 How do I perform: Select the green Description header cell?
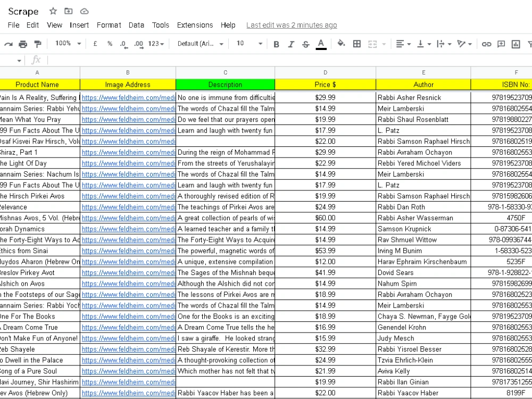[x=225, y=85]
